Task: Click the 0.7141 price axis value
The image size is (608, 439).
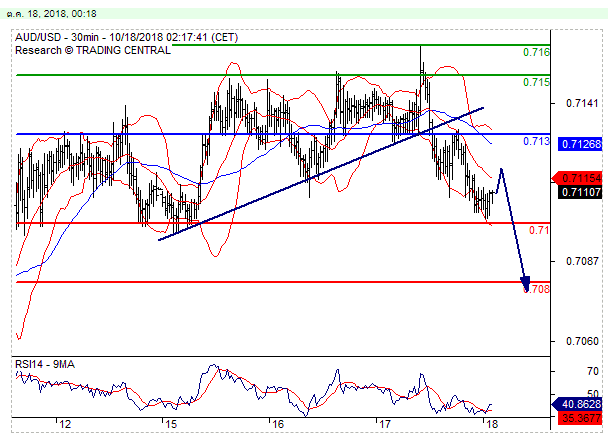Action: (x=582, y=104)
